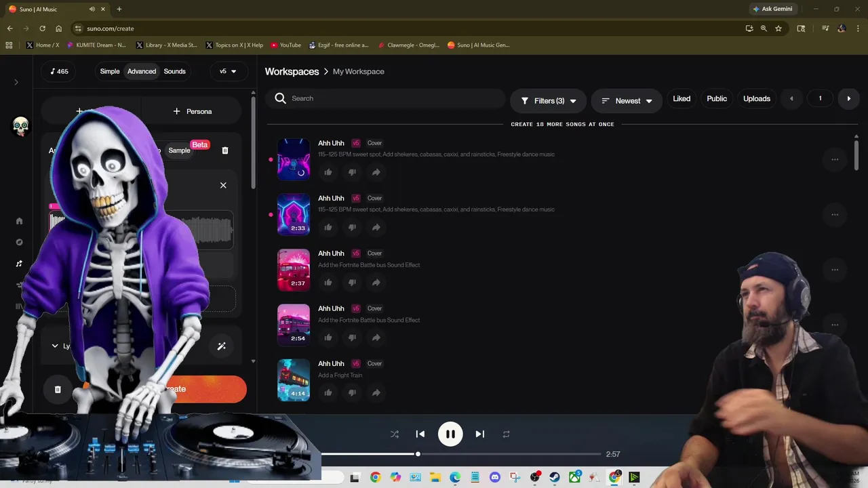Like the Ahh Uhh song with duration 2:33
Screen dimensions: 868x488
click(x=328, y=227)
